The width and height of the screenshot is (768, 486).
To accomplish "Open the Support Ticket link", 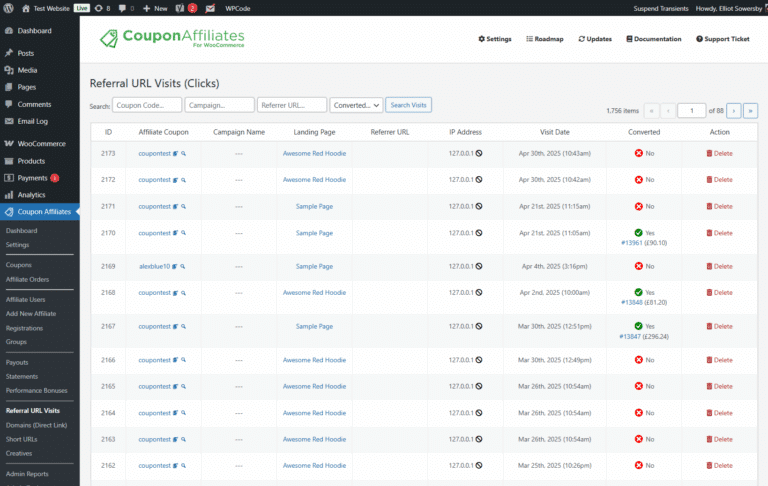I will [723, 39].
